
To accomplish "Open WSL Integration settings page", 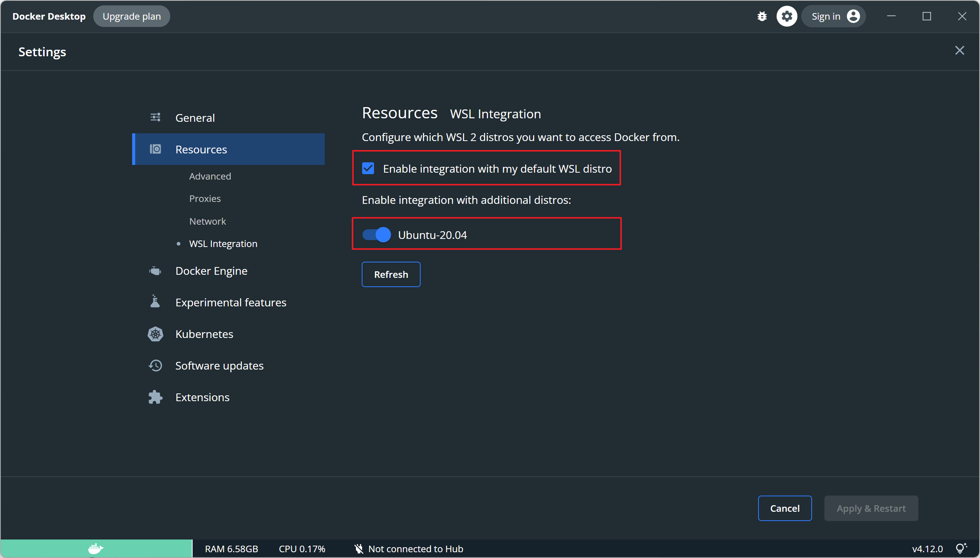I will click(x=223, y=243).
